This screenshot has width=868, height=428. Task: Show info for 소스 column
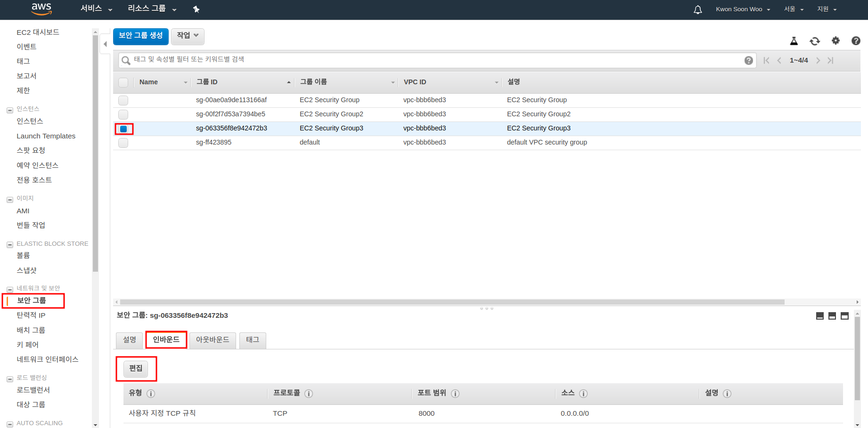pyautogui.click(x=583, y=394)
